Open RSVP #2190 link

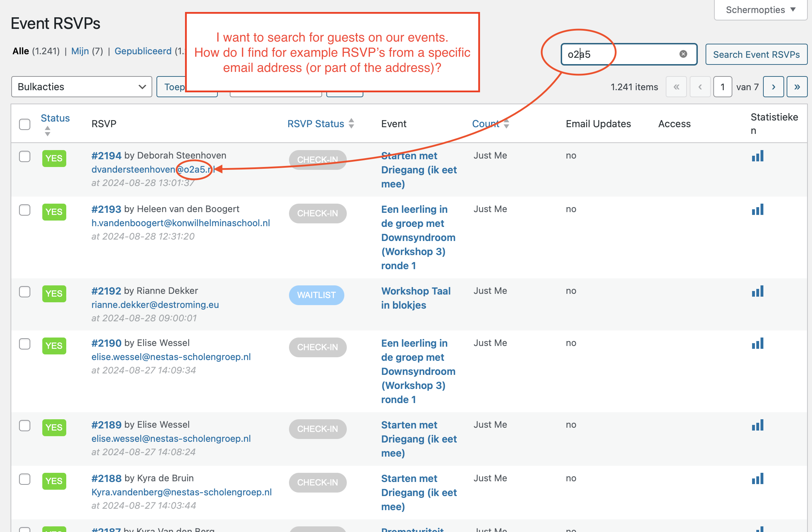pos(106,343)
